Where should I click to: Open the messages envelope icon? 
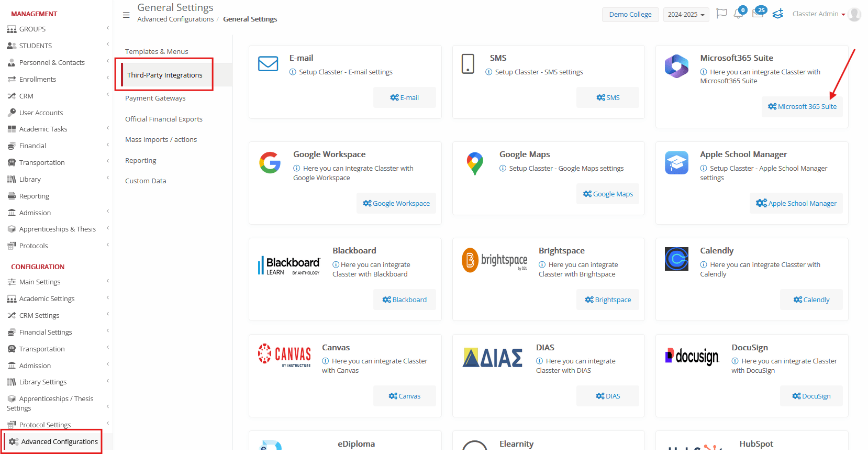pos(758,14)
